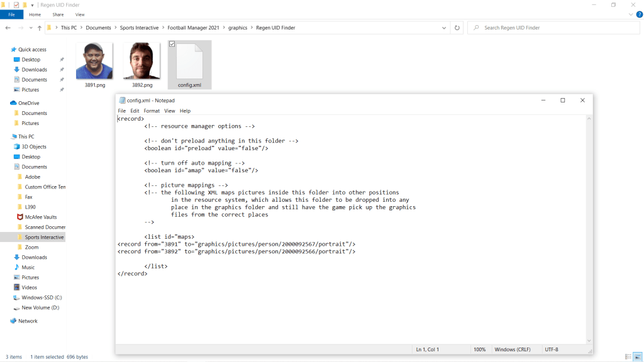This screenshot has height=362, width=644.
Task: Click the Notepad vertical scrollbar track
Action: [589, 226]
